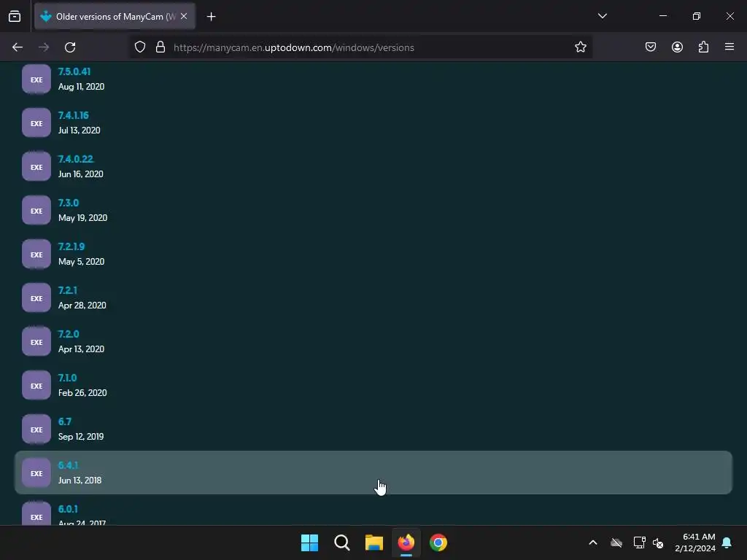Open ManyCam version 7.3.0 link

(69, 203)
